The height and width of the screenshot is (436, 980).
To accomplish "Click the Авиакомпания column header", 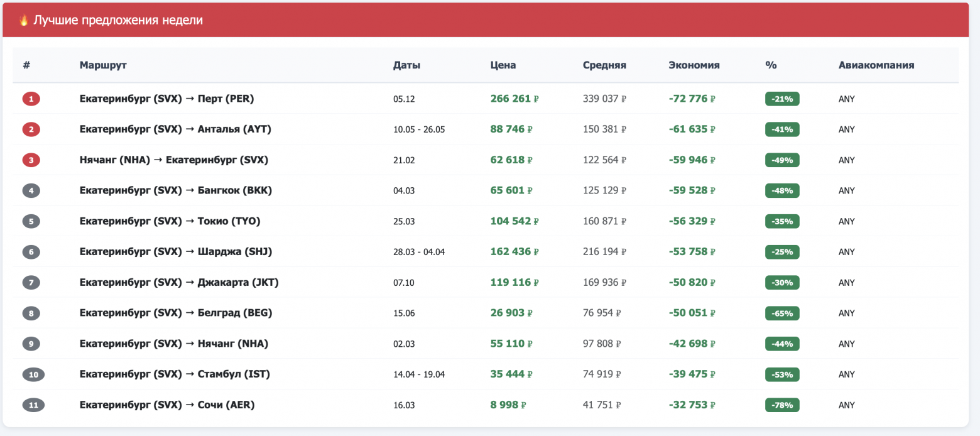I will [876, 65].
